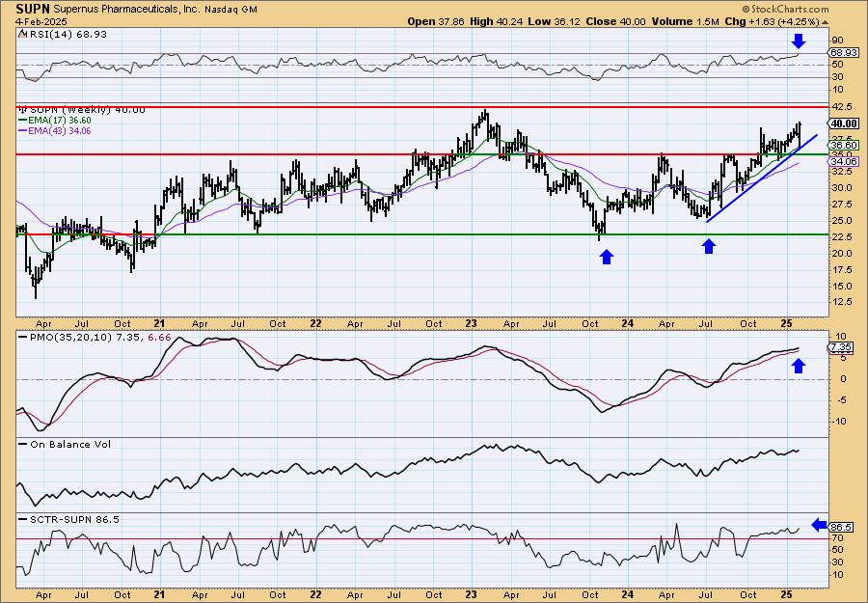Click the 17.5 price axis label
The image size is (868, 603).
tap(841, 269)
